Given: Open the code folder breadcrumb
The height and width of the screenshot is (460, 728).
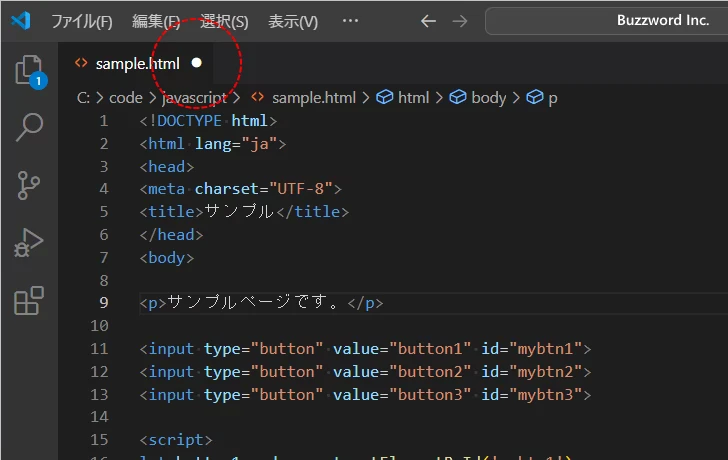Looking at the screenshot, I should pyautogui.click(x=126, y=98).
